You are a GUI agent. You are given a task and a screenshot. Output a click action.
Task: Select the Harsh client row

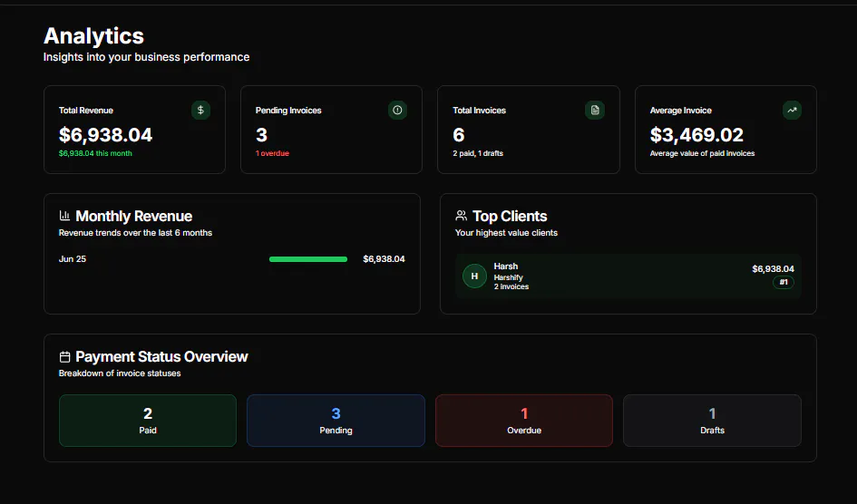coord(628,276)
